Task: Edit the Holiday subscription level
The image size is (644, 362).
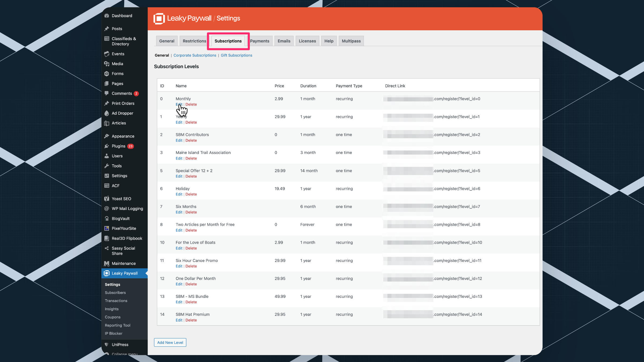Action: (x=179, y=194)
